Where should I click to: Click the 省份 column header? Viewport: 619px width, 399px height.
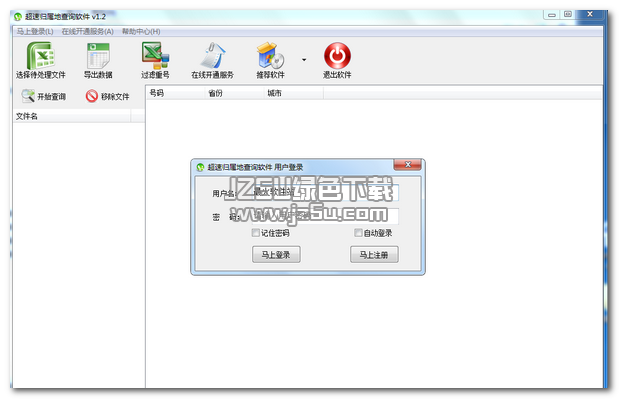coord(234,93)
